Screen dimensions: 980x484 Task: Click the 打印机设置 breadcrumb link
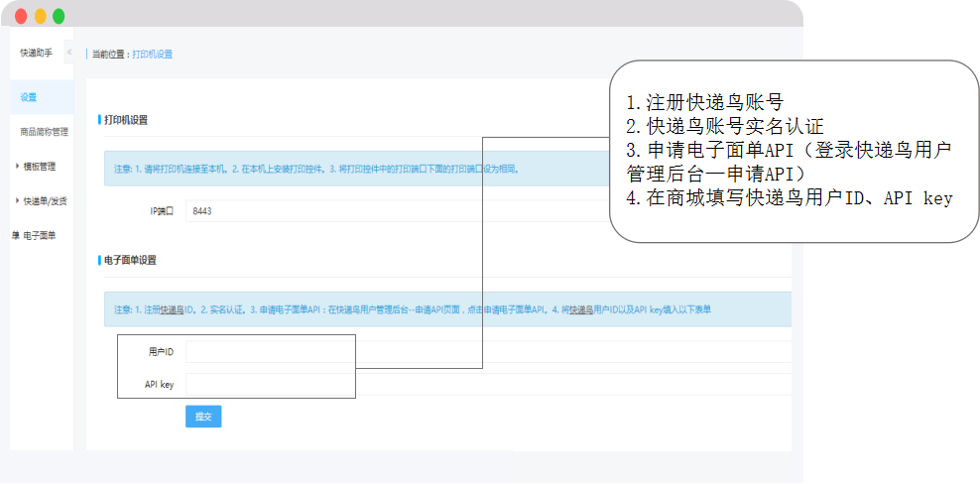pyautogui.click(x=153, y=55)
